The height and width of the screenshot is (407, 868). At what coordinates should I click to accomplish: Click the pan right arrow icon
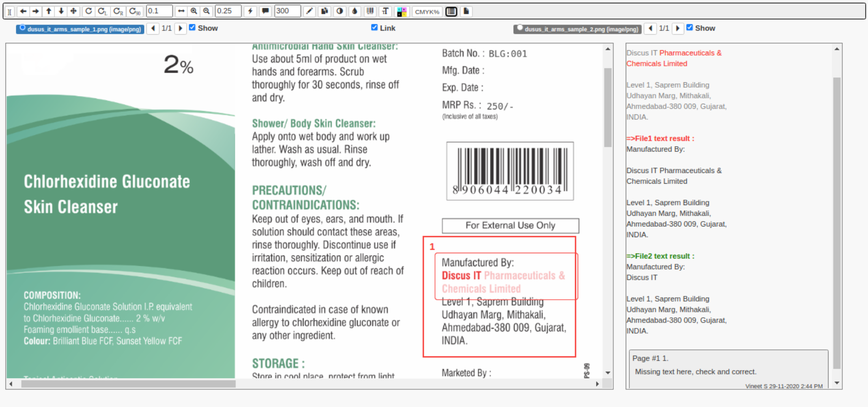[36, 11]
